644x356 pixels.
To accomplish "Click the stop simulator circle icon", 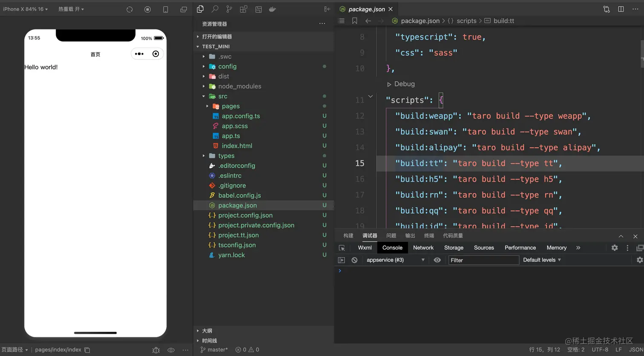I will [147, 9].
